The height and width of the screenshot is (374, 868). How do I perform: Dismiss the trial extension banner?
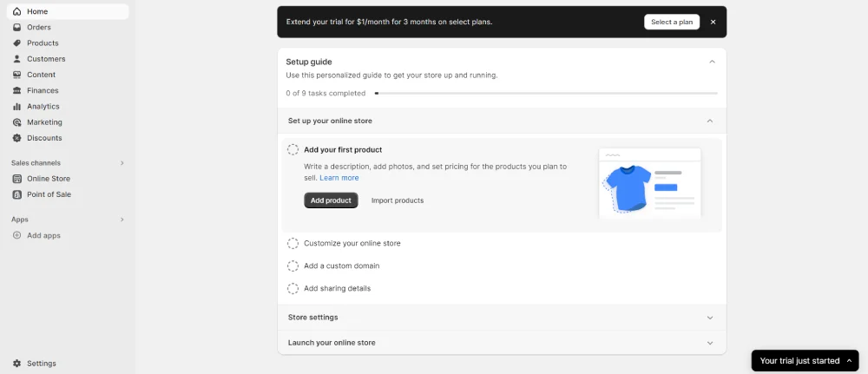(713, 22)
